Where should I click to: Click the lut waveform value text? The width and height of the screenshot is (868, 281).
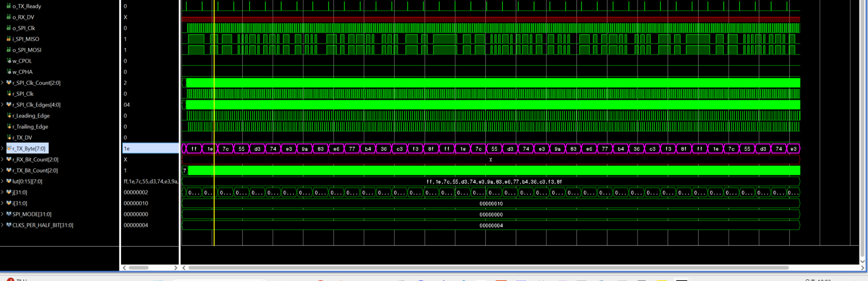(x=494, y=182)
